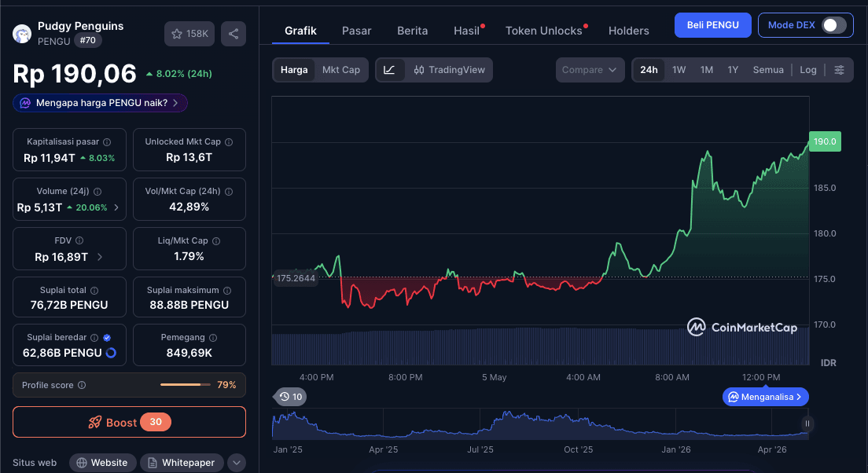Viewport: 868px width, 473px height.
Task: Open the Pasar tab
Action: [x=356, y=31]
